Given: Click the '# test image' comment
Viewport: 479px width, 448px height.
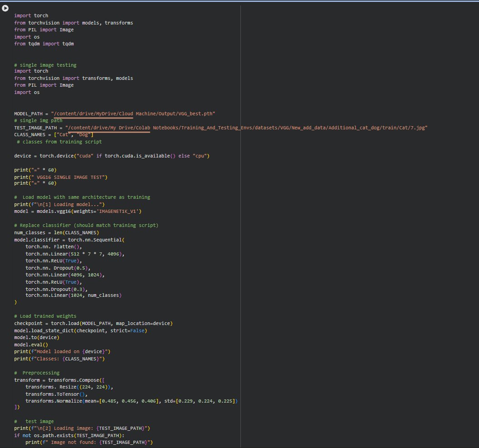Looking at the screenshot, I should point(34,421).
